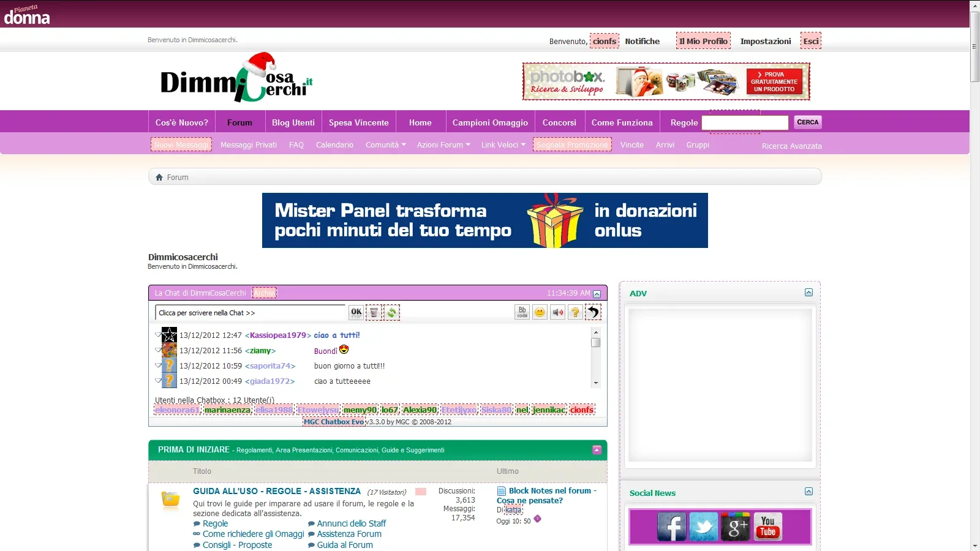Click the chat list scrollbar down arrow
The image size is (980, 551).
596,383
